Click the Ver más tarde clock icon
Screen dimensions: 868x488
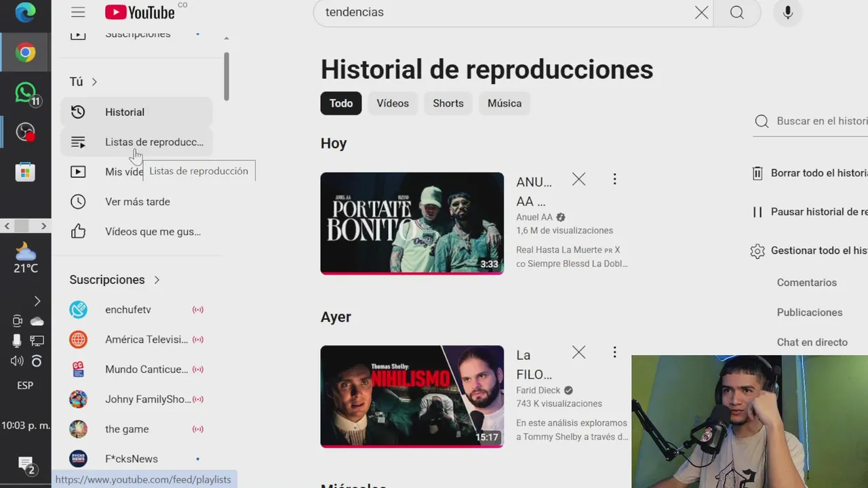pyautogui.click(x=78, y=201)
